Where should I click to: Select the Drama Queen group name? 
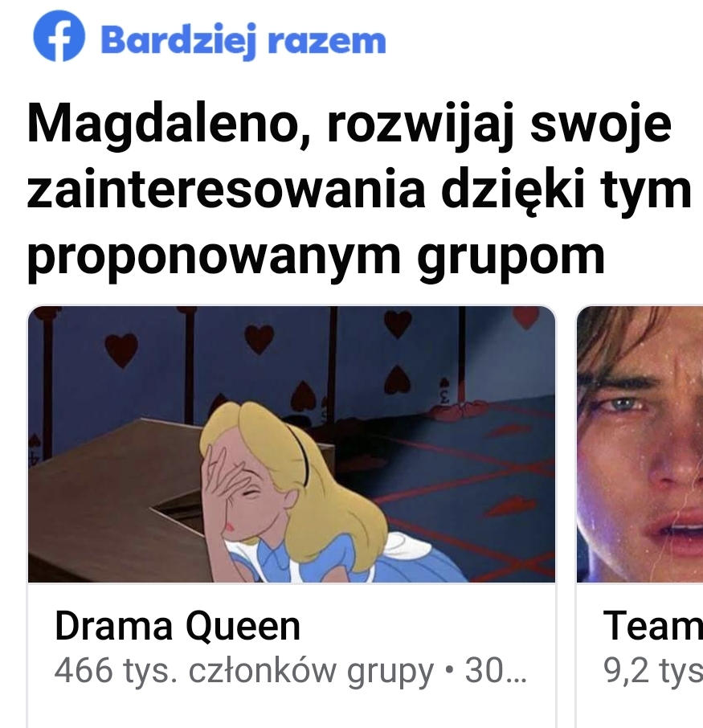coord(178,626)
